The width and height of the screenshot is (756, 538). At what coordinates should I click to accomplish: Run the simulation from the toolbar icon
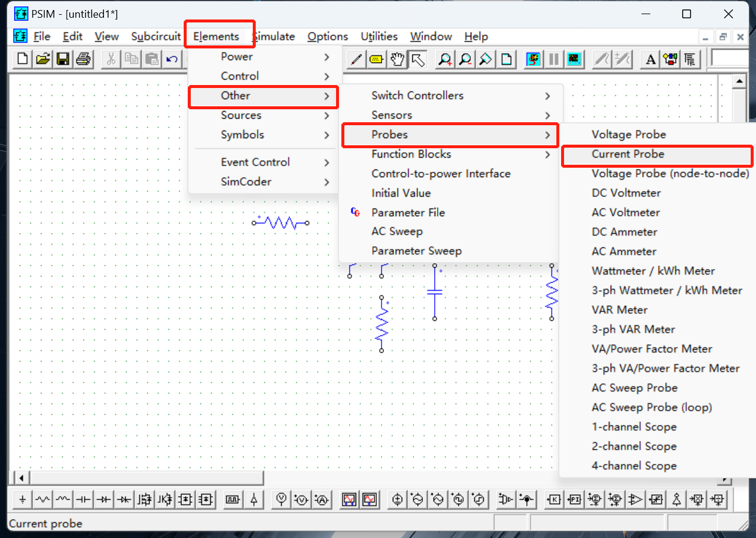534,59
